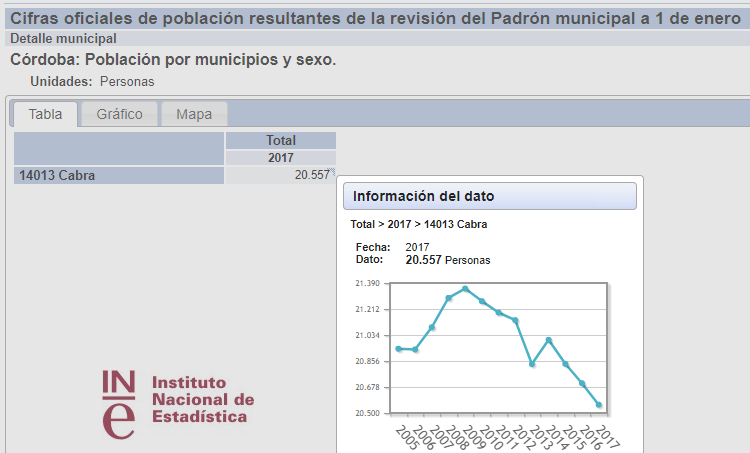This screenshot has height=453, width=750.
Task: Click the footnote marker beside 20.557
Action: pyautogui.click(x=332, y=171)
